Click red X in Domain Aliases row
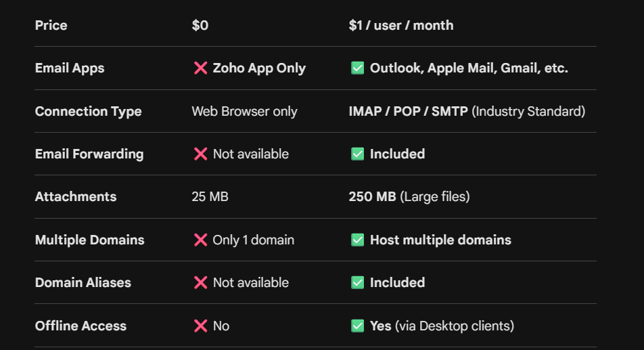This screenshot has height=350, width=644. (200, 283)
